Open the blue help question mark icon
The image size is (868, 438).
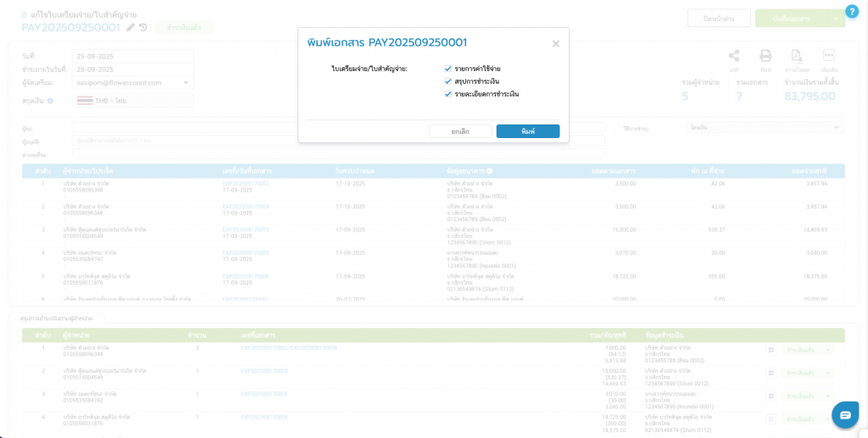852,11
